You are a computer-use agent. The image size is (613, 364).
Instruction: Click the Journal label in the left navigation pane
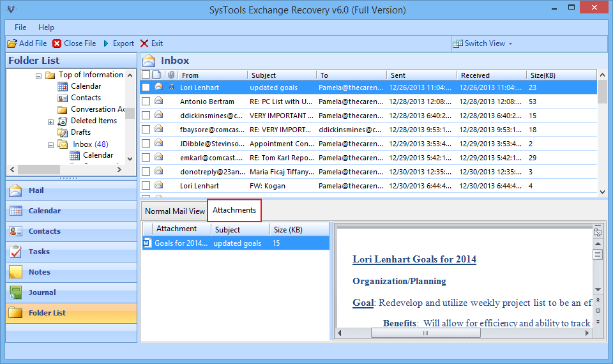(x=42, y=292)
